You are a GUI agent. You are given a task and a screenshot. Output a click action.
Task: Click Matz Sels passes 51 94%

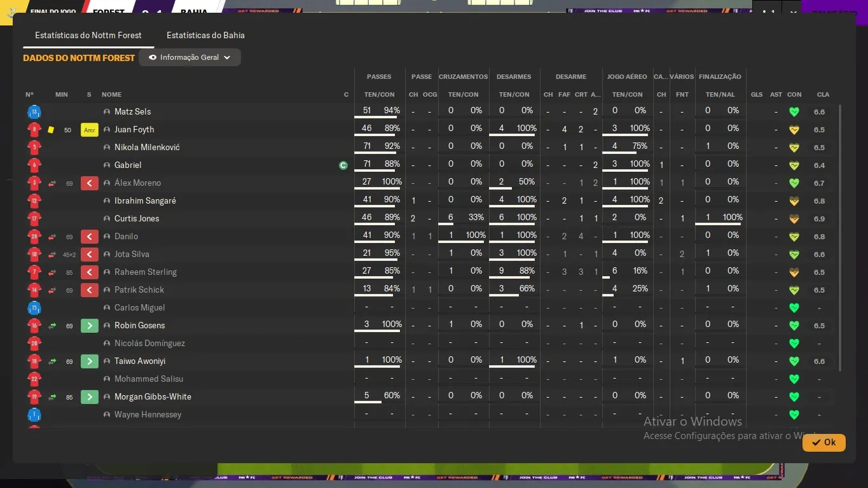coord(380,111)
